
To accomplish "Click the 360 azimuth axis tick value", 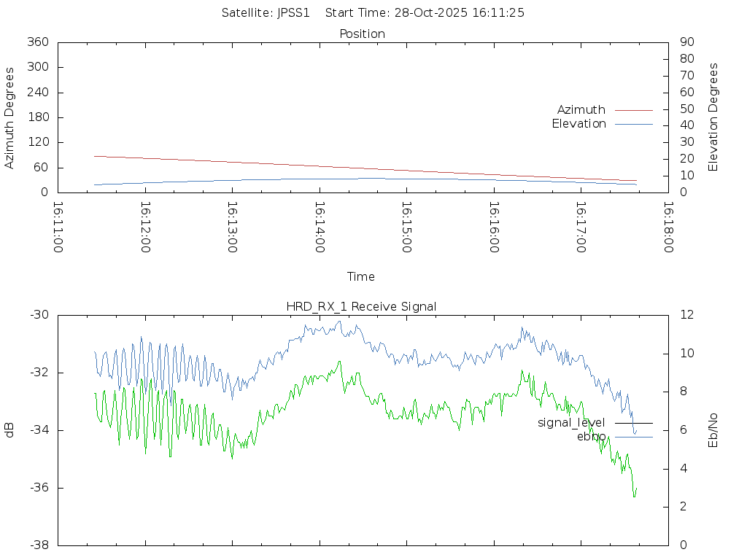I will point(37,42).
